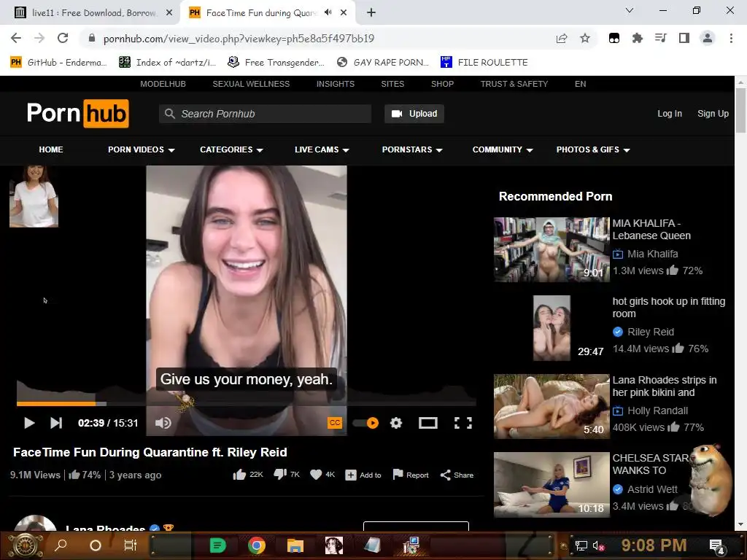Open the TRUST & SAFETY link

514,84
